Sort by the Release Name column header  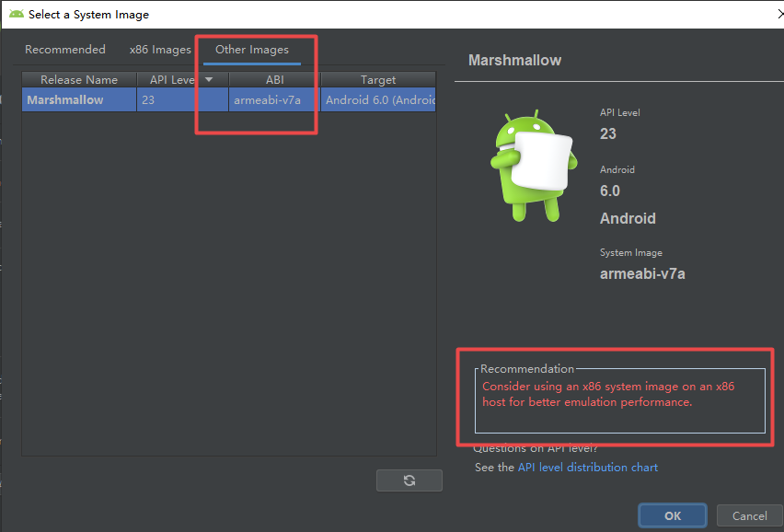79,79
